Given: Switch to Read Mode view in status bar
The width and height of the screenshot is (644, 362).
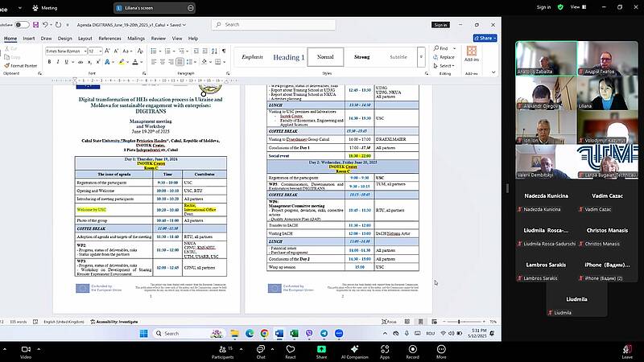Looking at the screenshot, I should pyautogui.click(x=407, y=322).
